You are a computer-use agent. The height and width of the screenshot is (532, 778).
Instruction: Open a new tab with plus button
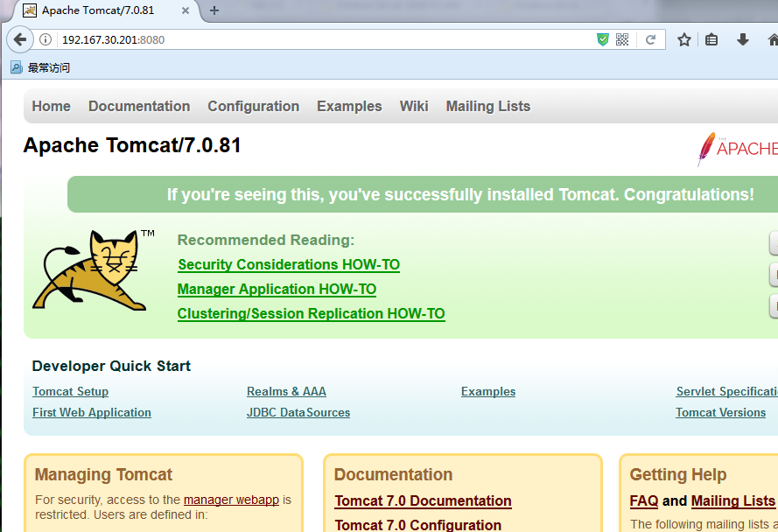214,10
